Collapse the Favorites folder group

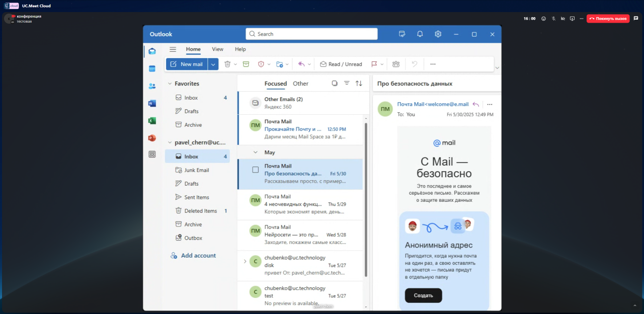pos(170,84)
